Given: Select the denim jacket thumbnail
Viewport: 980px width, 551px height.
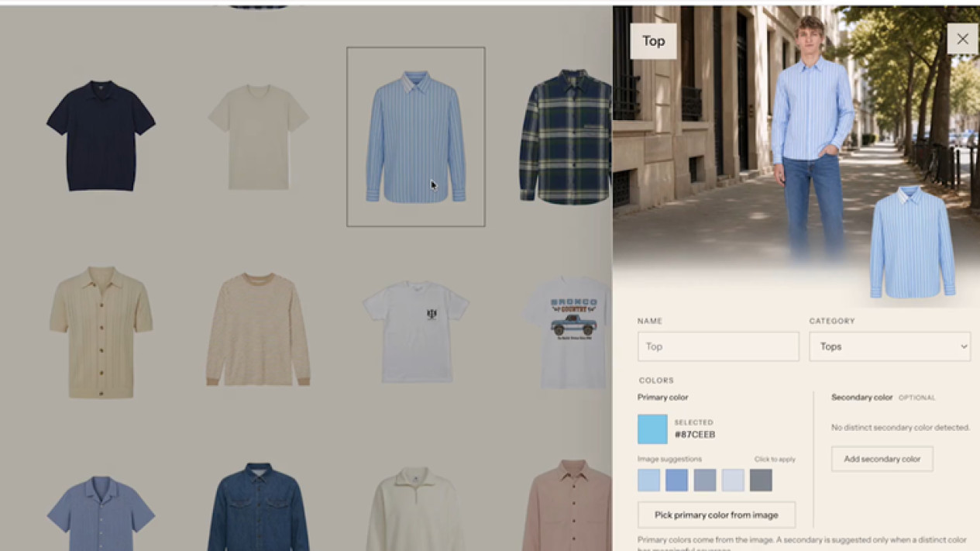Looking at the screenshot, I should click(258, 507).
